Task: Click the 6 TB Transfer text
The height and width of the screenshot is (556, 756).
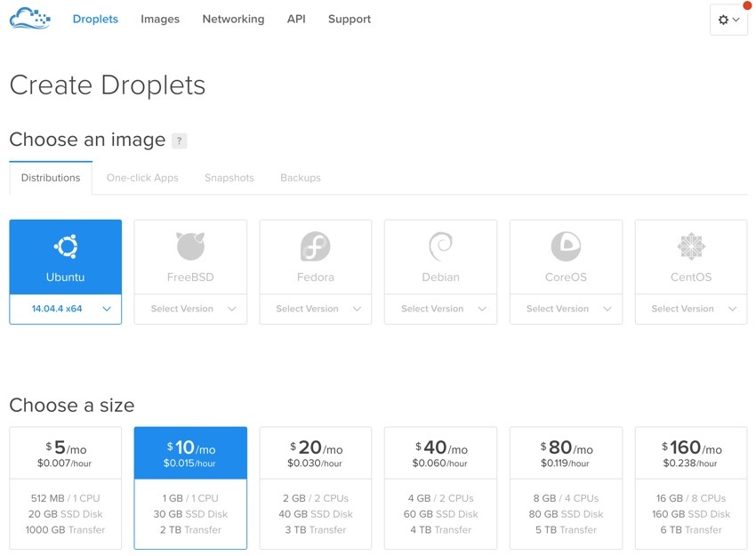Action: (691, 530)
